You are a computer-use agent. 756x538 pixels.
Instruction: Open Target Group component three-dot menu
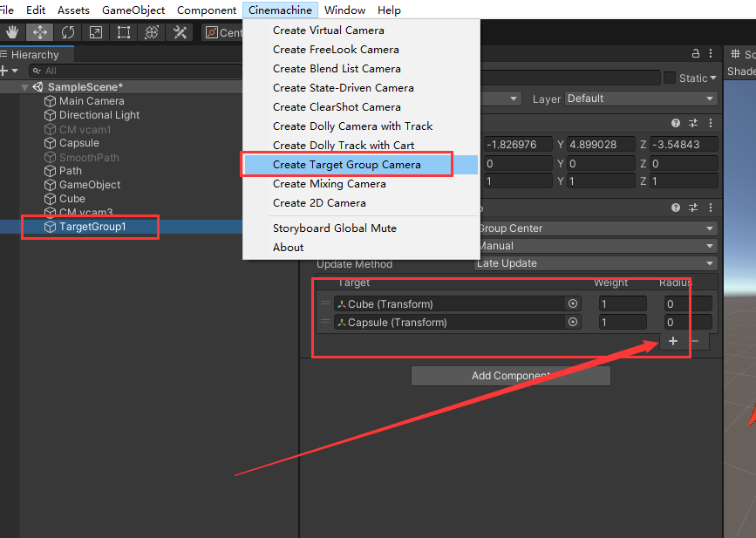point(711,208)
